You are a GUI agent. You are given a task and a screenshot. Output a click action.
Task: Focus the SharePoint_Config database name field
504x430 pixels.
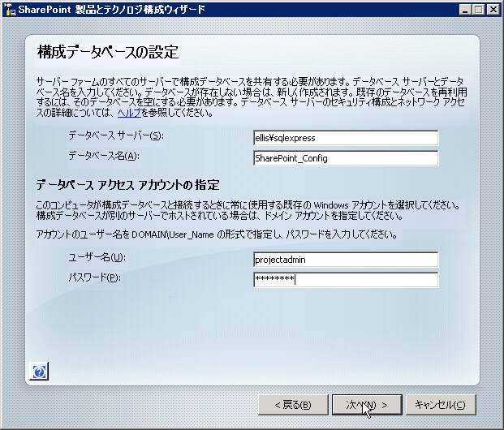click(x=346, y=158)
